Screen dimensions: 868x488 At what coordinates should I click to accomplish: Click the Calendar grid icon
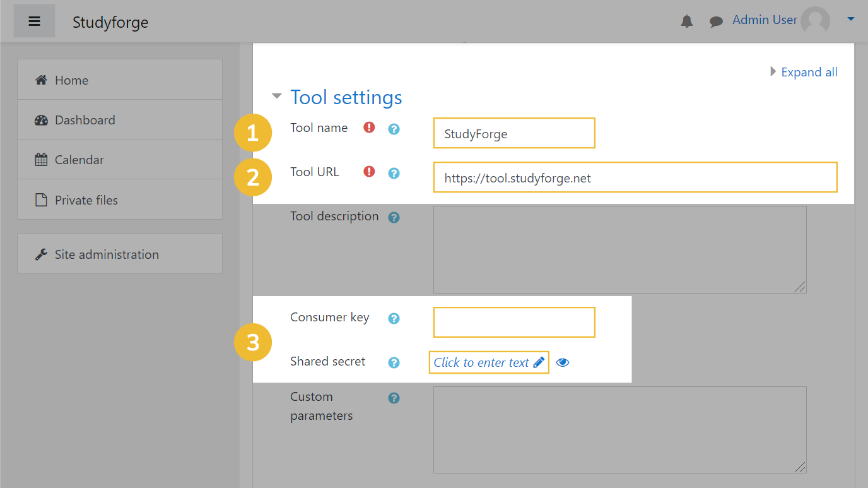(x=41, y=160)
